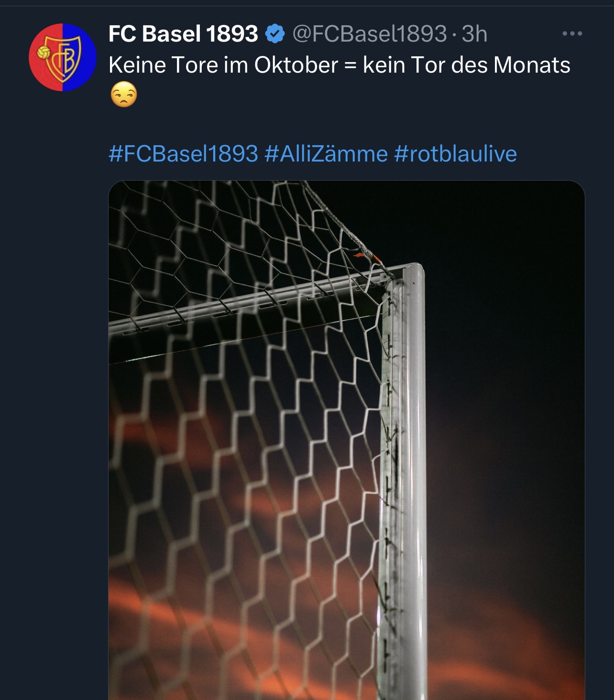Click the words "kein Tor des Monats"
Screen dimensions: 614x700
point(467,65)
